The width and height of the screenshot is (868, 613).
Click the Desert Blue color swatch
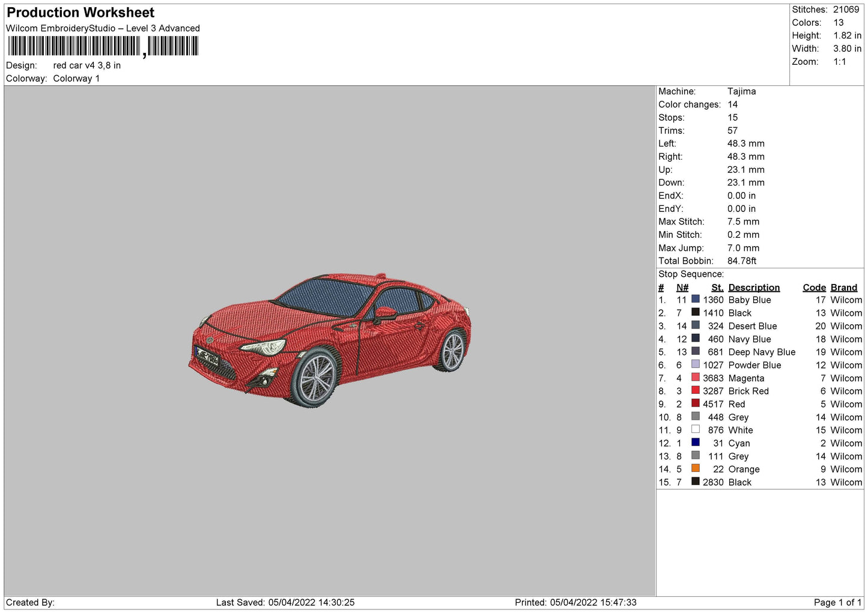(x=695, y=325)
